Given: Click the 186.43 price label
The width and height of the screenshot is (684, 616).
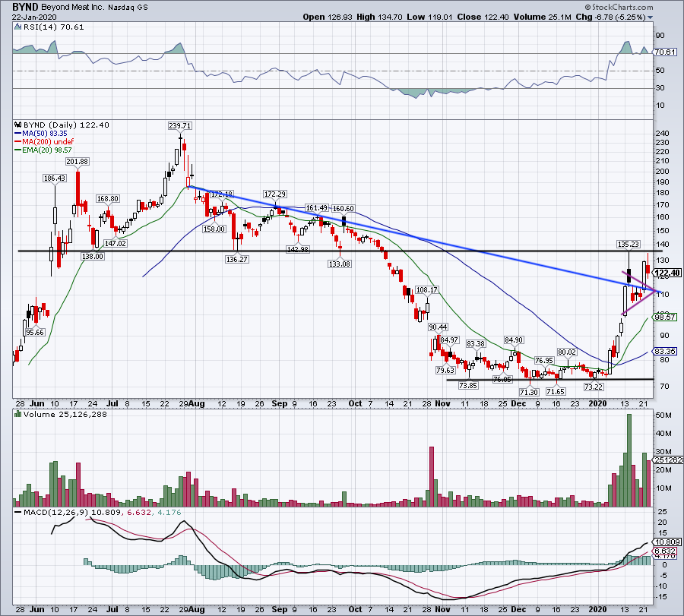Looking at the screenshot, I should pos(55,178).
